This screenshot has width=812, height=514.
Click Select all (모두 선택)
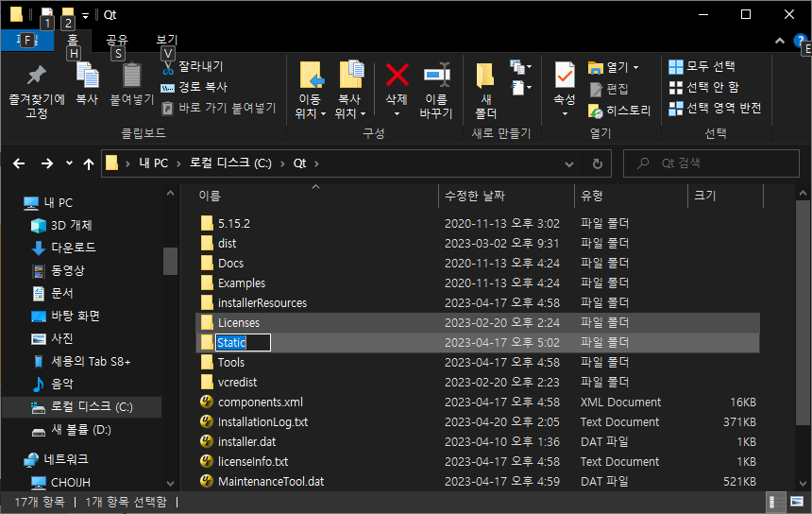(702, 66)
